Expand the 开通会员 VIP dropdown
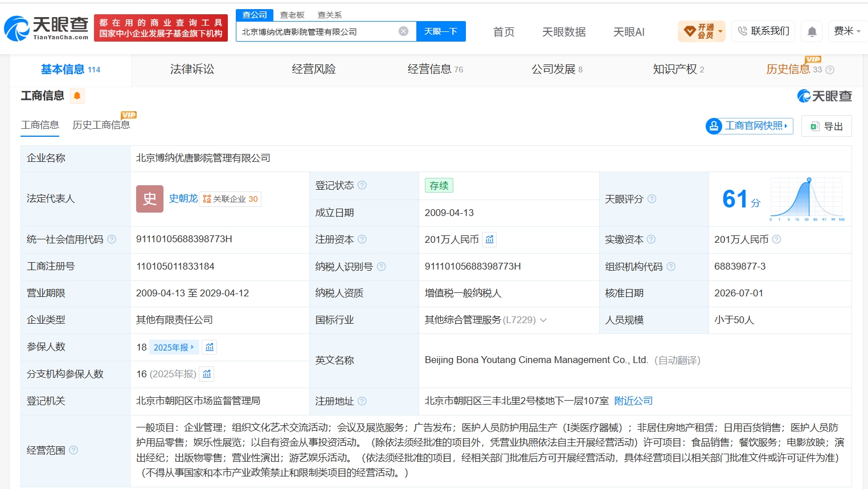Image resolution: width=868 pixels, height=489 pixels. tap(702, 31)
